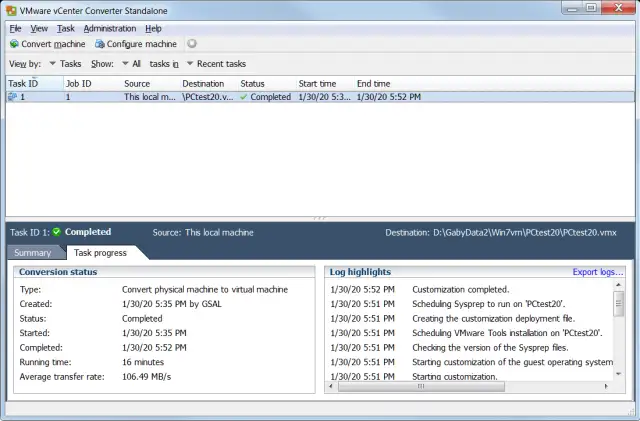
Task: Switch to the Summary tab
Action: pyautogui.click(x=32, y=253)
